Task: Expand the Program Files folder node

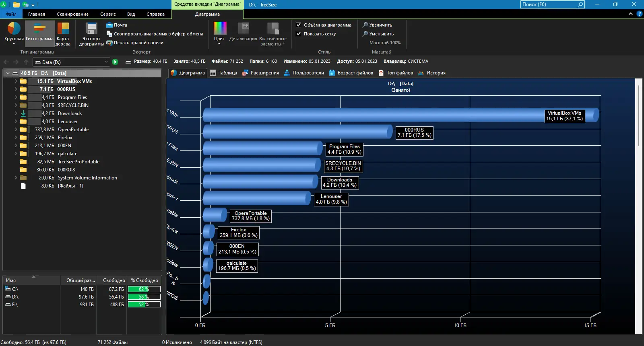Action: (x=16, y=97)
